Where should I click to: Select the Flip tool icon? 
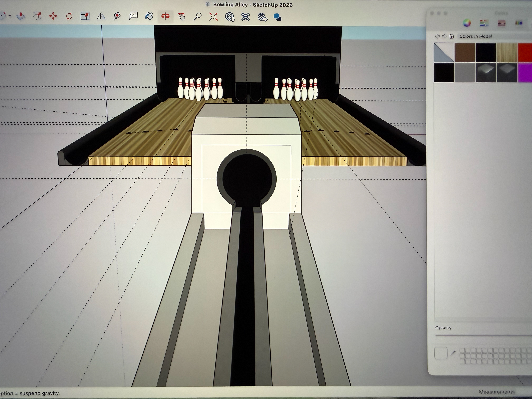pos(101,16)
